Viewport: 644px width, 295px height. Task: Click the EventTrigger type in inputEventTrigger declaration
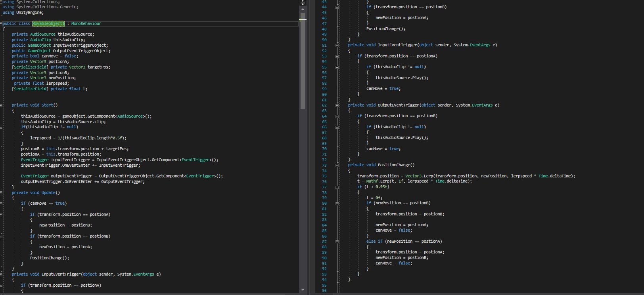[34, 160]
